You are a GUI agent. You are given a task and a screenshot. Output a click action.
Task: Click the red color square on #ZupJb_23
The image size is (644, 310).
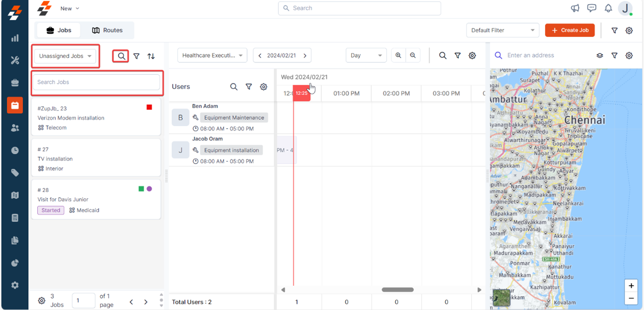pos(149,108)
